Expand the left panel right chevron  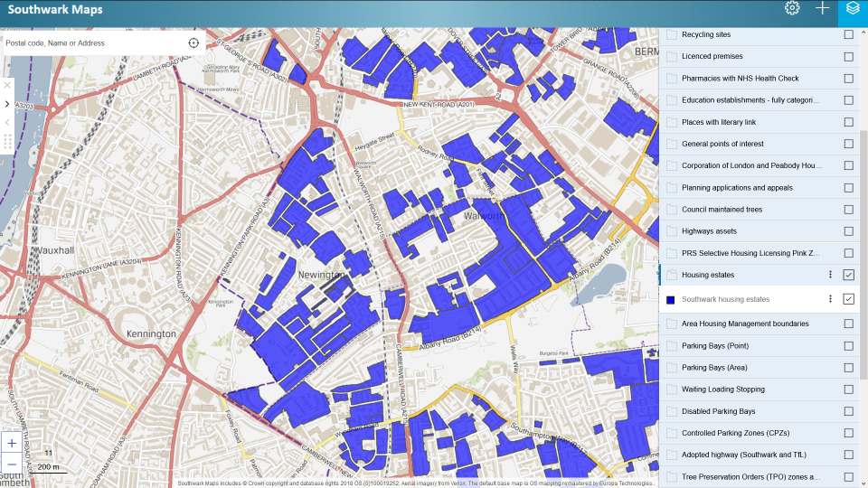(7, 104)
